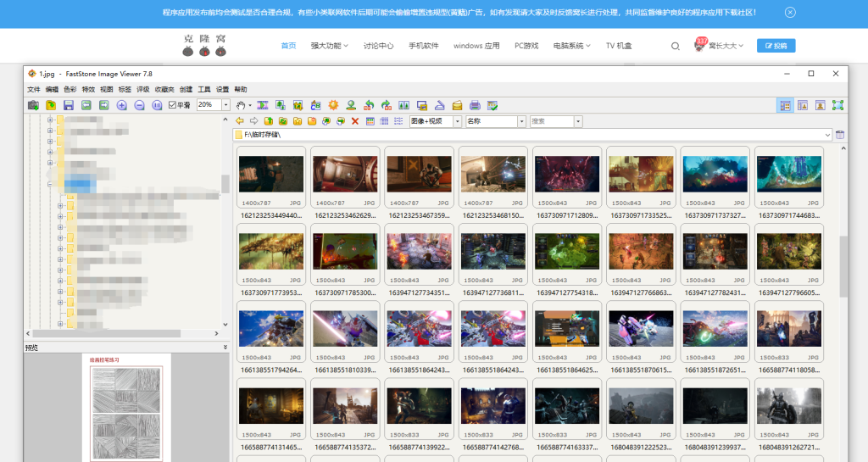This screenshot has height=462, width=868.
Task: Click the 搜索 search input field
Action: [x=551, y=121]
